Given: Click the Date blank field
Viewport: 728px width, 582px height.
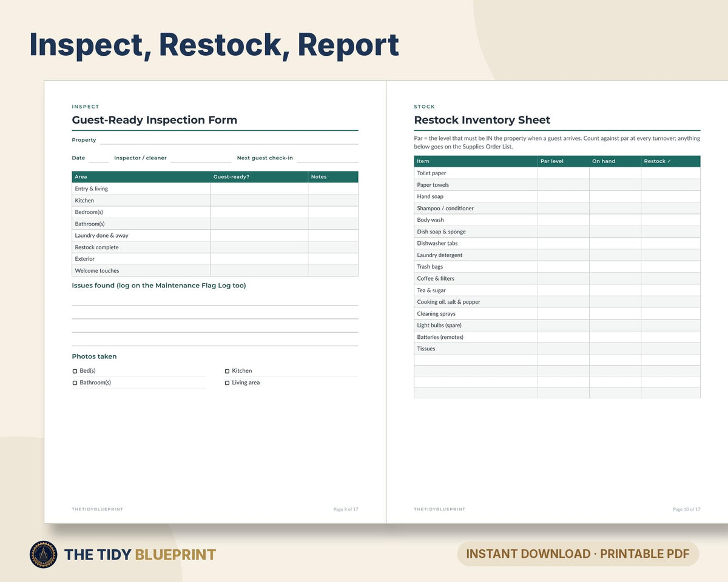Looking at the screenshot, I should 98,158.
